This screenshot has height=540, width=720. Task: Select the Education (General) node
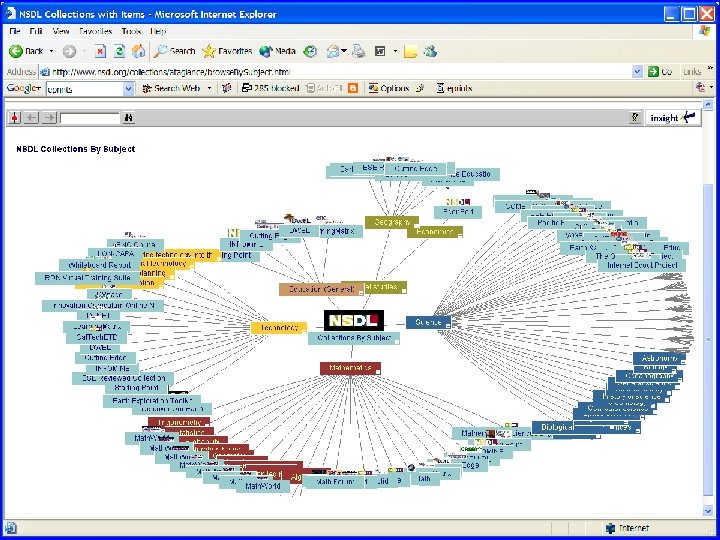click(x=320, y=289)
